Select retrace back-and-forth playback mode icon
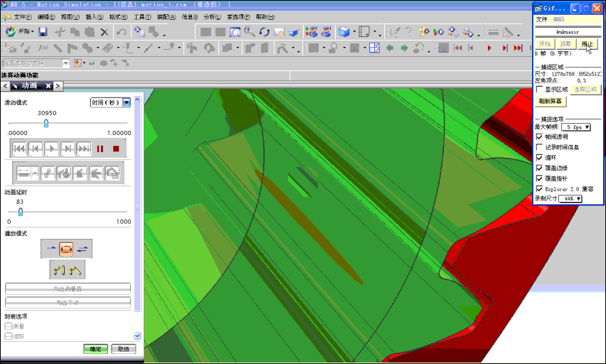 tap(83, 249)
